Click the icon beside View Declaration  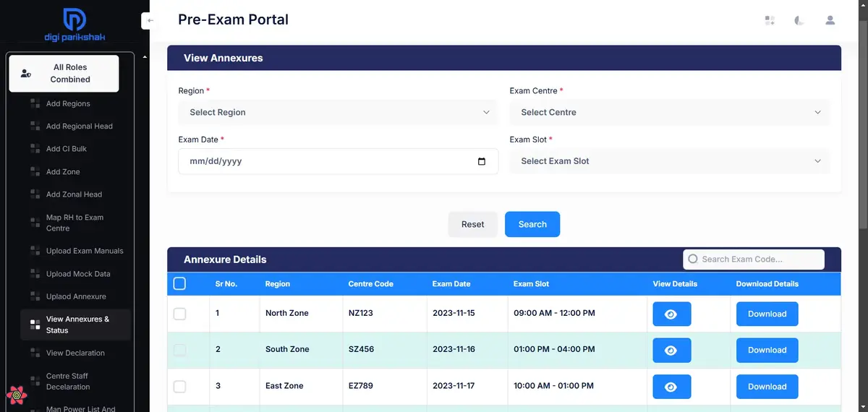point(35,353)
